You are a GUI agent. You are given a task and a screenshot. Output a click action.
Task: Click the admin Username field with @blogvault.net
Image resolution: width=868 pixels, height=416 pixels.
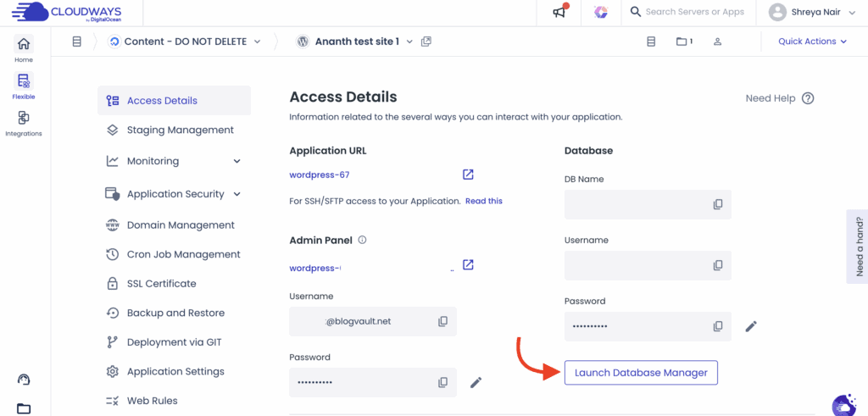click(x=373, y=321)
